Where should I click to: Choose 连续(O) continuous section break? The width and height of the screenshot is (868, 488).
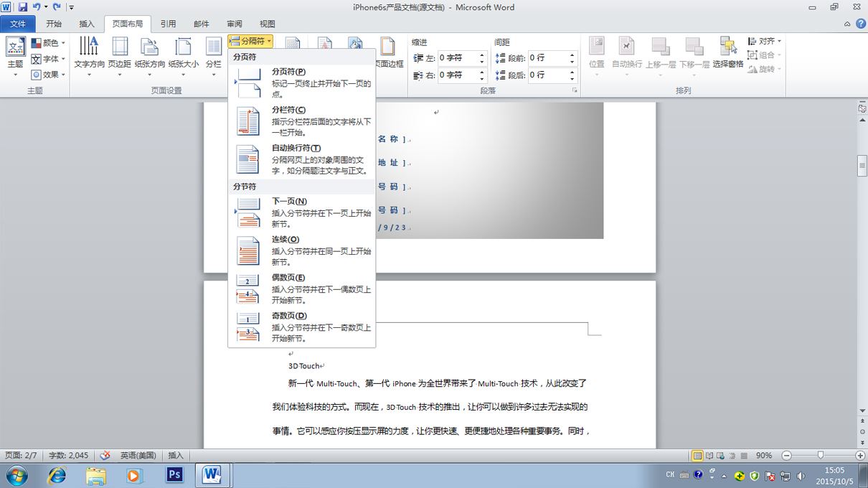[302, 250]
